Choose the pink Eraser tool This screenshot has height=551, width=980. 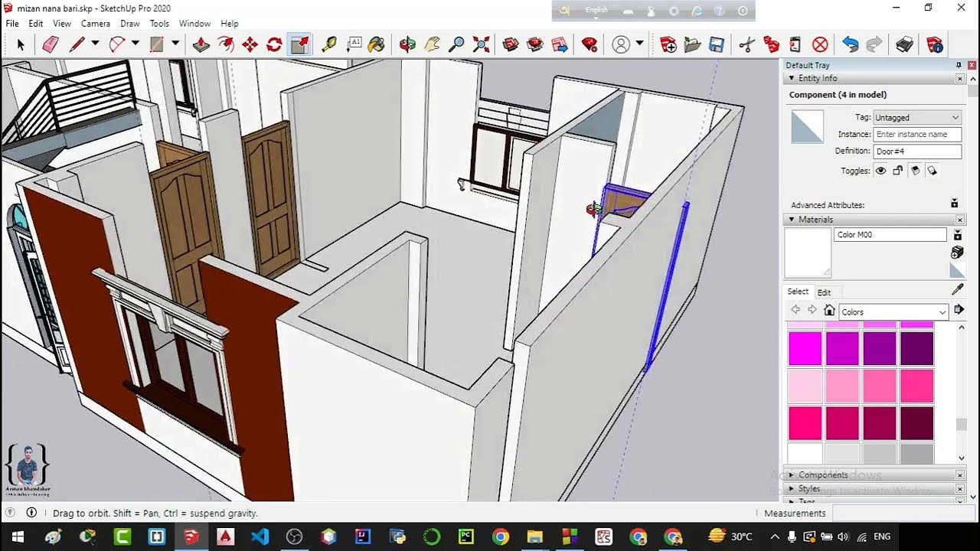click(50, 44)
